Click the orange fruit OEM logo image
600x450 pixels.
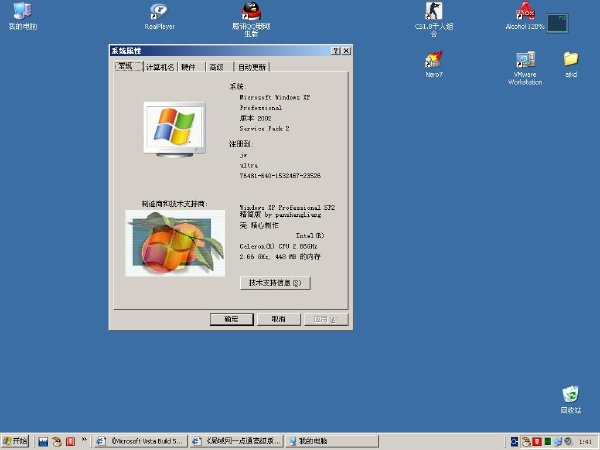pos(175,243)
